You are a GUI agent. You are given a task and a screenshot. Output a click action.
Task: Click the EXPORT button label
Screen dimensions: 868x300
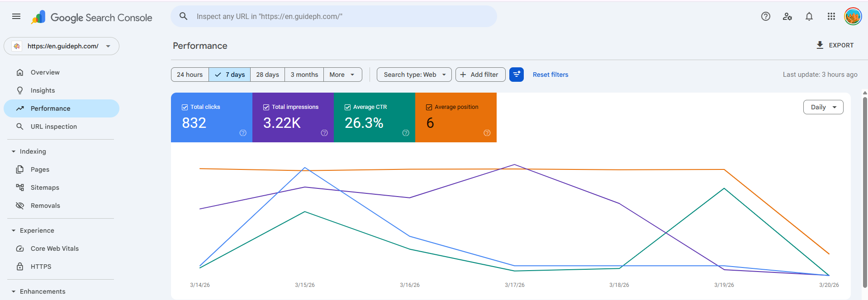(841, 45)
